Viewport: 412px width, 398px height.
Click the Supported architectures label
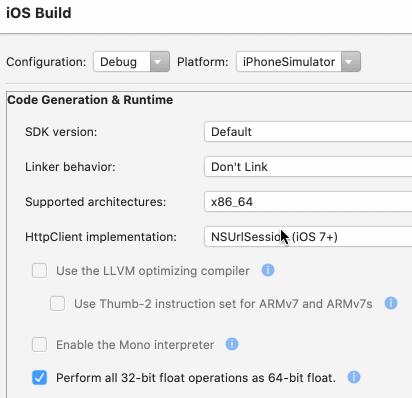click(x=96, y=202)
